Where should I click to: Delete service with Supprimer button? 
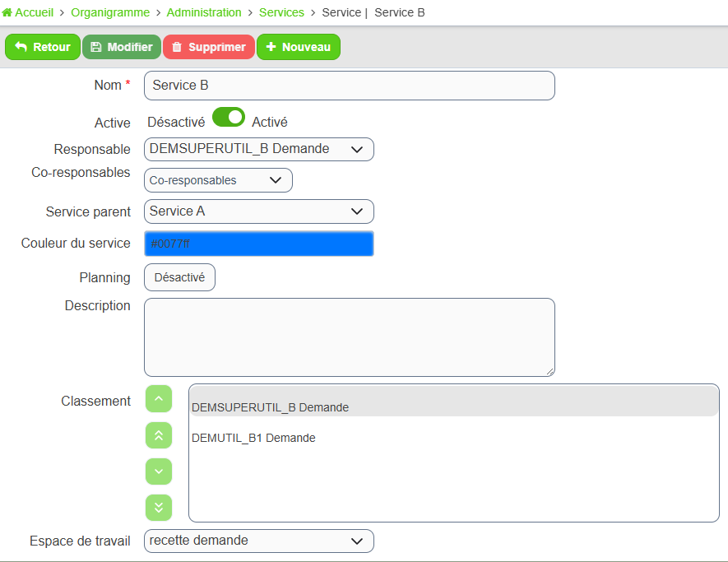(209, 47)
